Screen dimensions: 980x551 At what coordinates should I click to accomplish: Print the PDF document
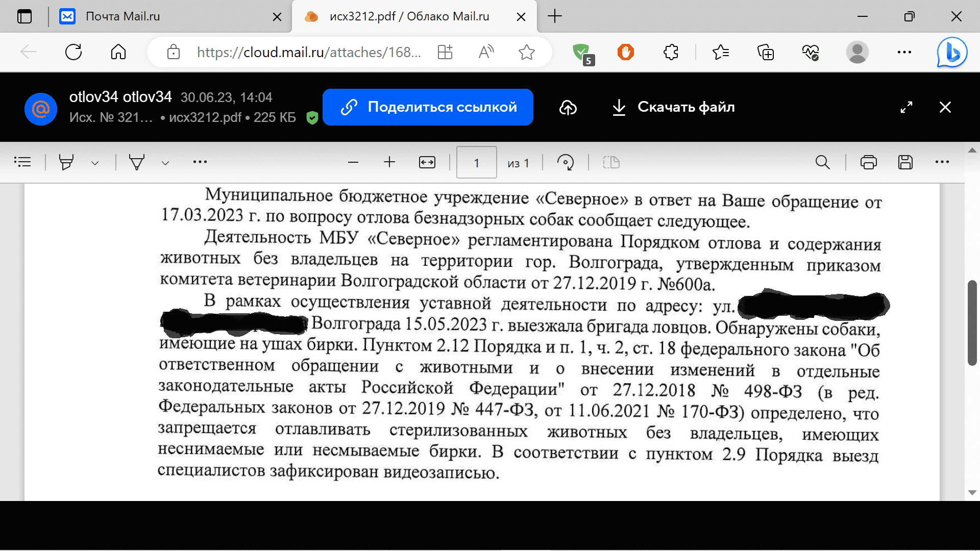[868, 162]
